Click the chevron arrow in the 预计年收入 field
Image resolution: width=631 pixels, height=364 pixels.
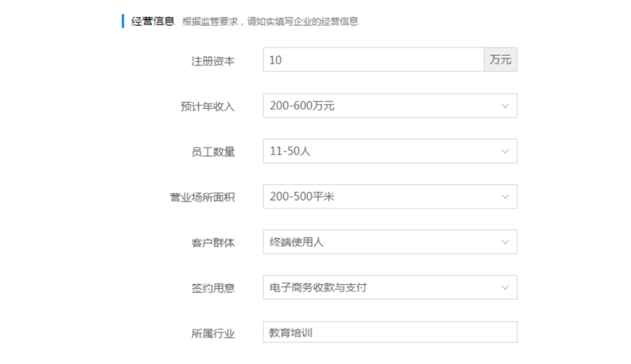(505, 106)
